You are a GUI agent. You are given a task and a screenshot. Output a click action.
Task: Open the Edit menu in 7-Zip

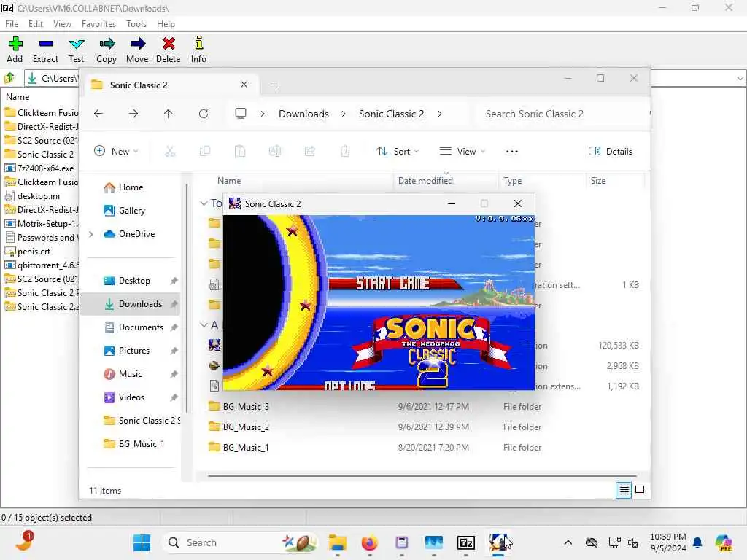click(x=36, y=24)
